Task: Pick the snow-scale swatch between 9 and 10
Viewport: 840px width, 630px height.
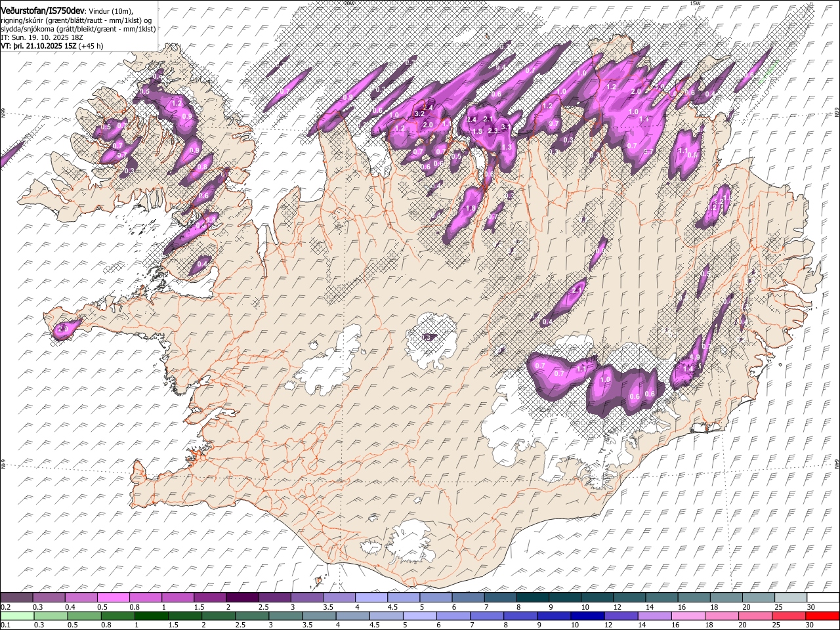Action: pos(565,597)
